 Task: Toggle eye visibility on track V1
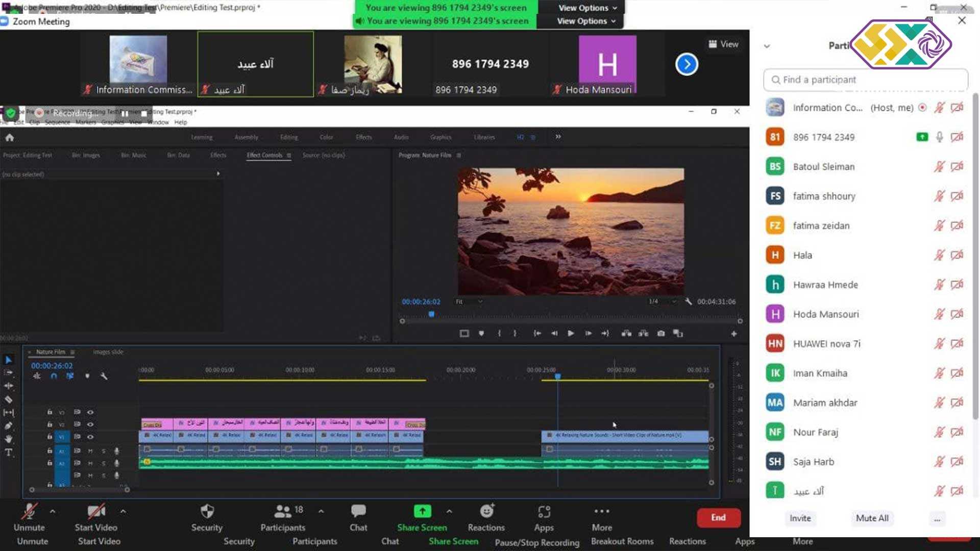coord(90,437)
